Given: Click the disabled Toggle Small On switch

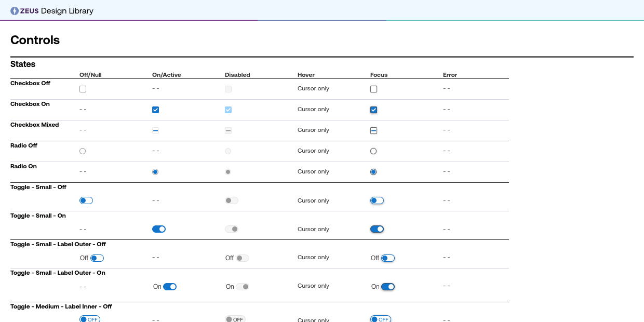Looking at the screenshot, I should pos(232,229).
